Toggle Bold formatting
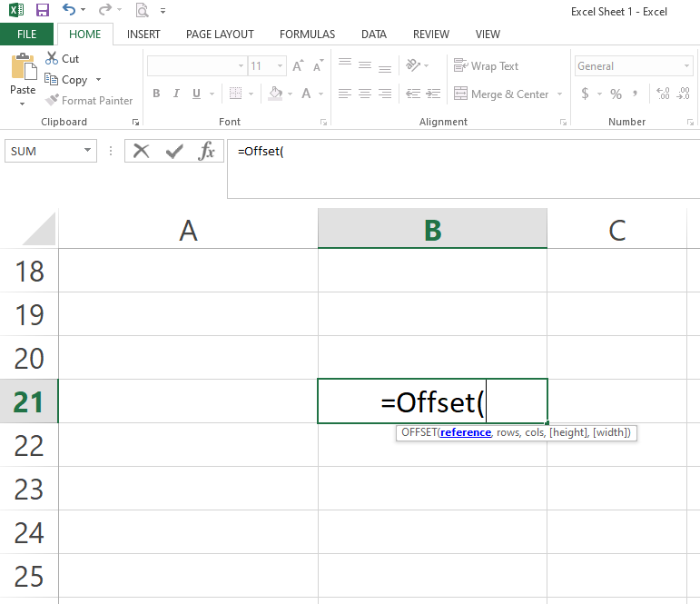The height and width of the screenshot is (604, 700). pyautogui.click(x=156, y=94)
